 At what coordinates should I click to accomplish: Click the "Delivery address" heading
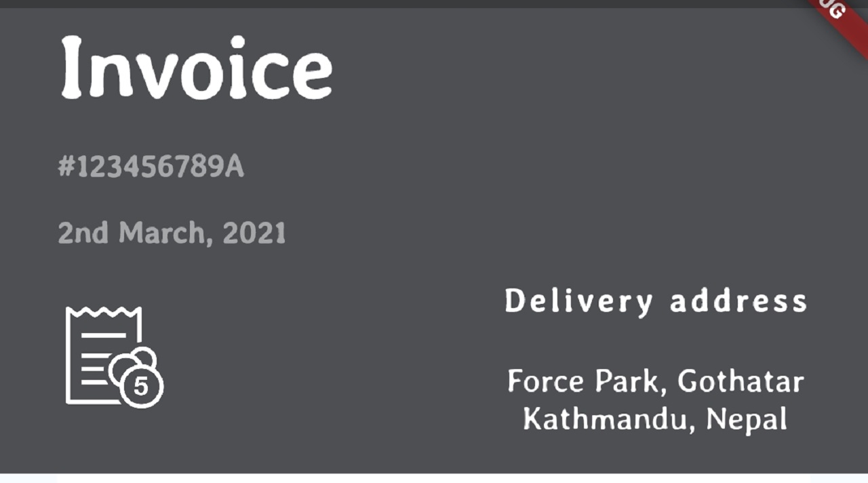coord(656,301)
